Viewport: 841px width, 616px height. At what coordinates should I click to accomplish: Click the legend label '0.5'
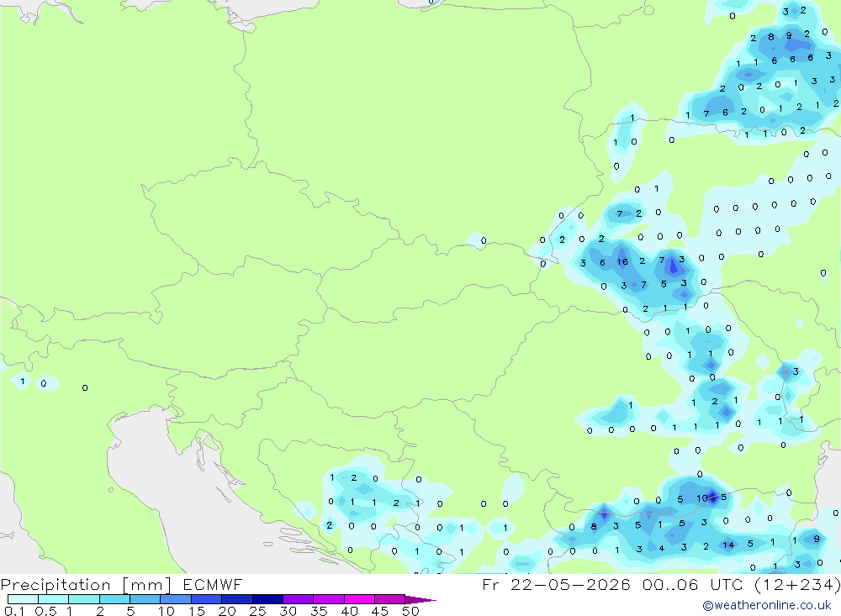click(45, 611)
